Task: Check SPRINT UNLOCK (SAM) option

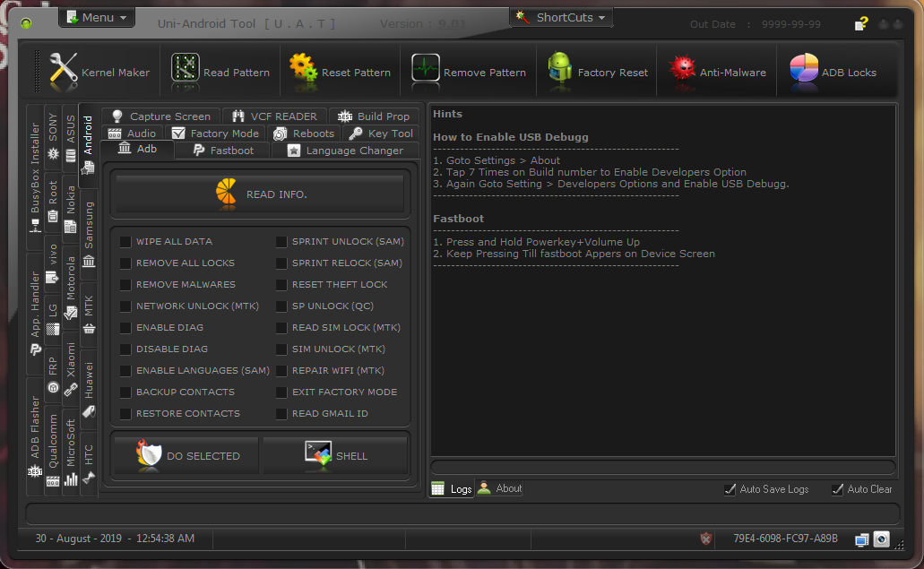Action: click(x=281, y=242)
